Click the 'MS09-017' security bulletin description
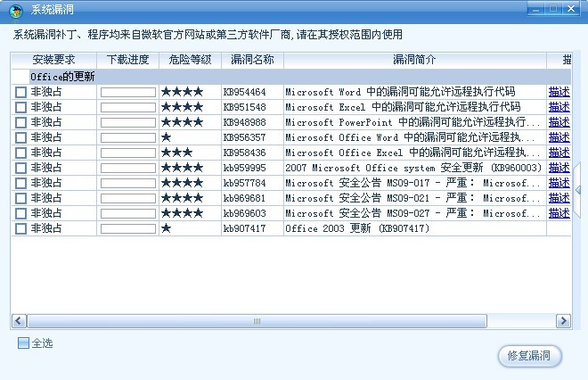The width and height of the screenshot is (588, 380). click(x=412, y=183)
